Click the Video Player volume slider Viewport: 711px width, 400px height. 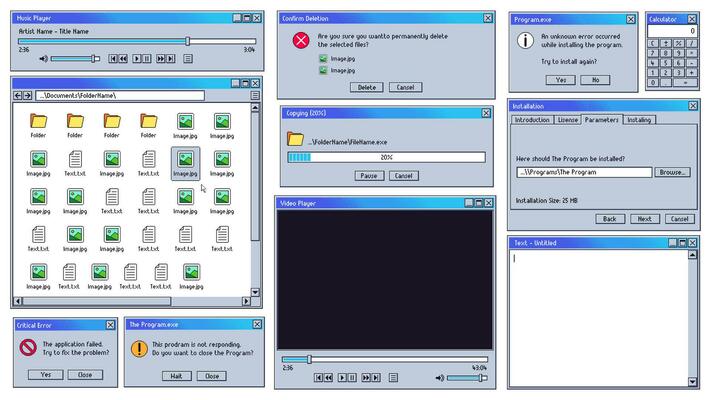pos(467,377)
